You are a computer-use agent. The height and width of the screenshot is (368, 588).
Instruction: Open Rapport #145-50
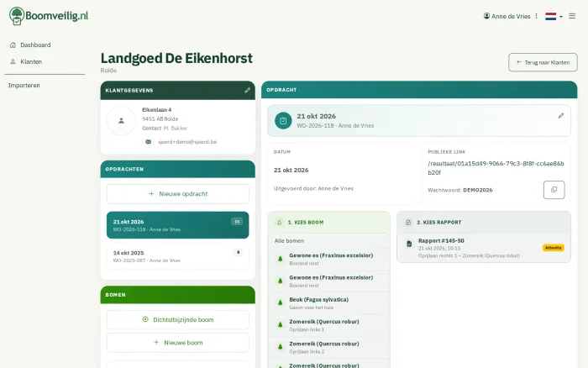(x=484, y=248)
